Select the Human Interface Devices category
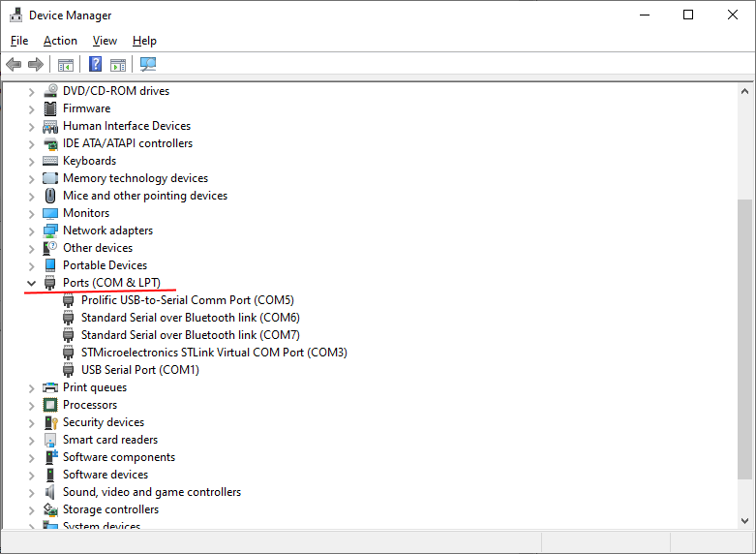 coord(126,126)
